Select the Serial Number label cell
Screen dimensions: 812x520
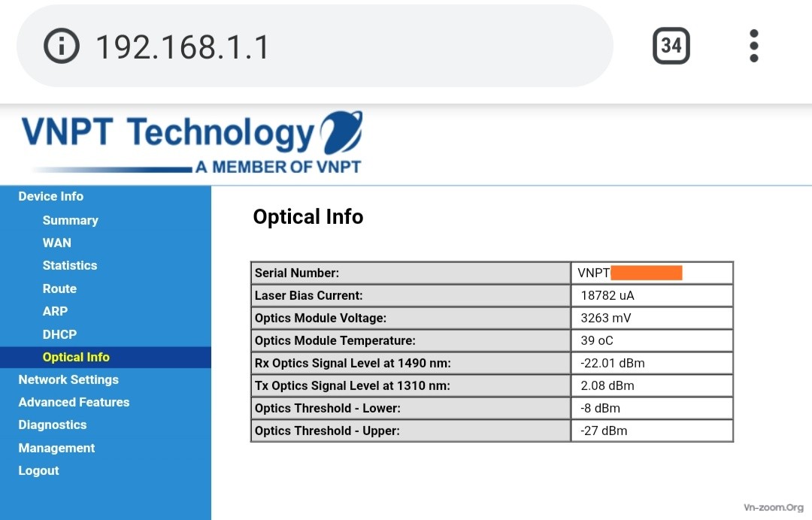click(x=411, y=274)
